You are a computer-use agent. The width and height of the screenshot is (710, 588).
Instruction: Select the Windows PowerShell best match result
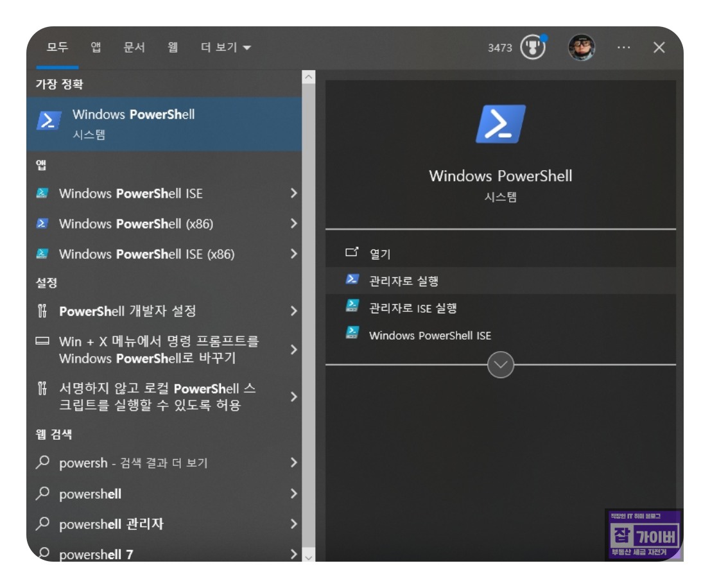pos(164,124)
